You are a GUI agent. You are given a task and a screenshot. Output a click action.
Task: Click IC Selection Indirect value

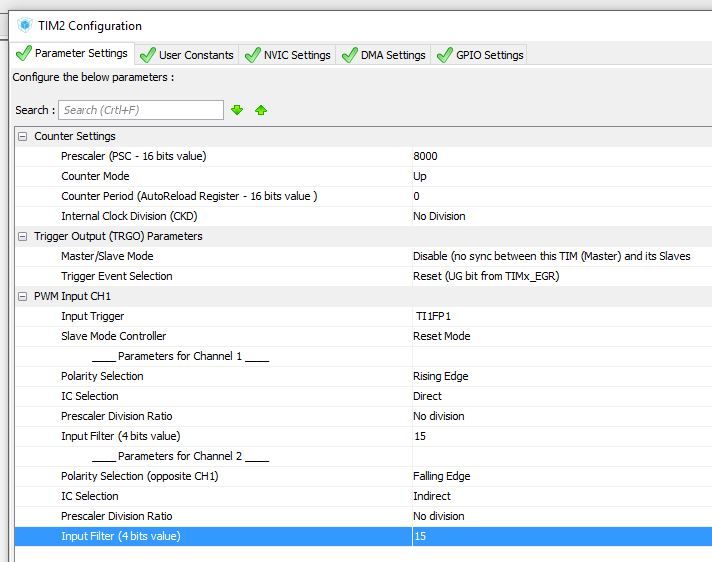tap(432, 496)
